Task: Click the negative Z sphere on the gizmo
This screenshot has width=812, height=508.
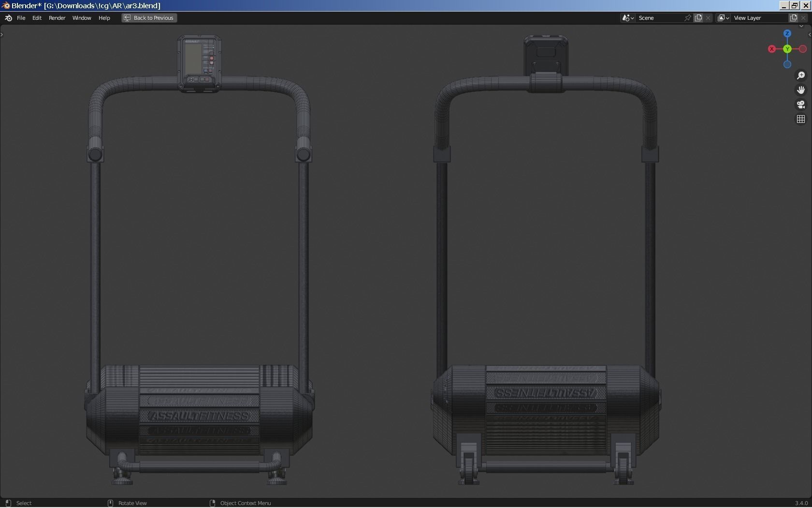Action: point(787,64)
